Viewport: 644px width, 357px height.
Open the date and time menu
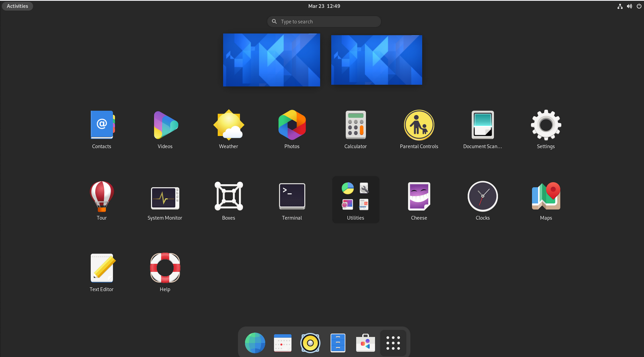324,6
